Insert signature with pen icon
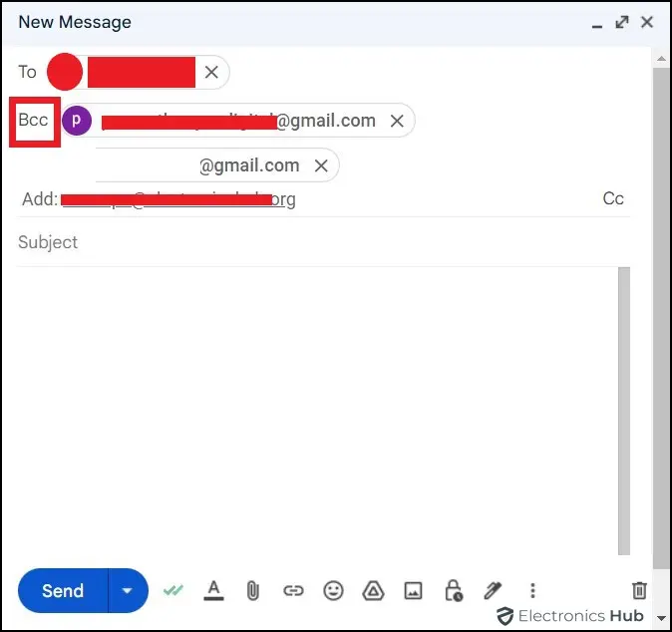This screenshot has width=672, height=632. 493,591
